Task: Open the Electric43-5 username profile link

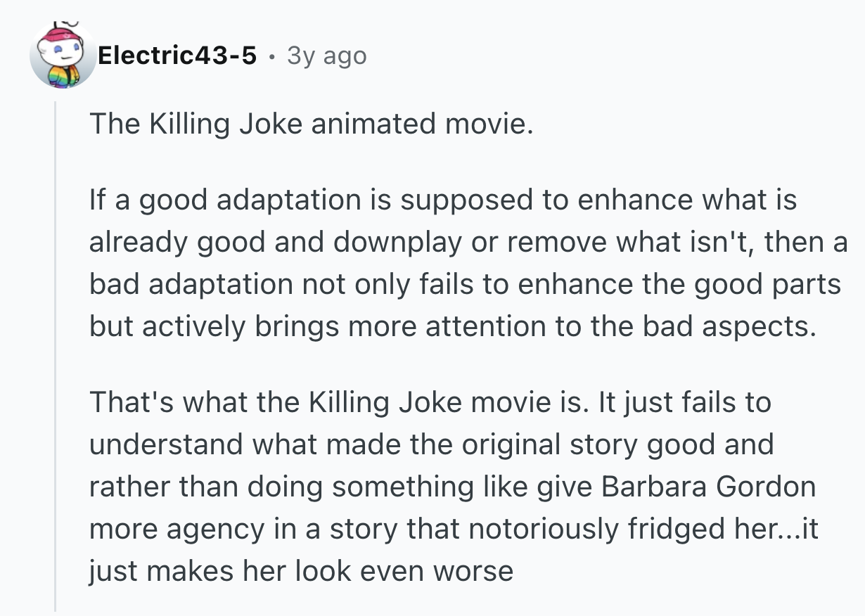Action: (x=177, y=55)
